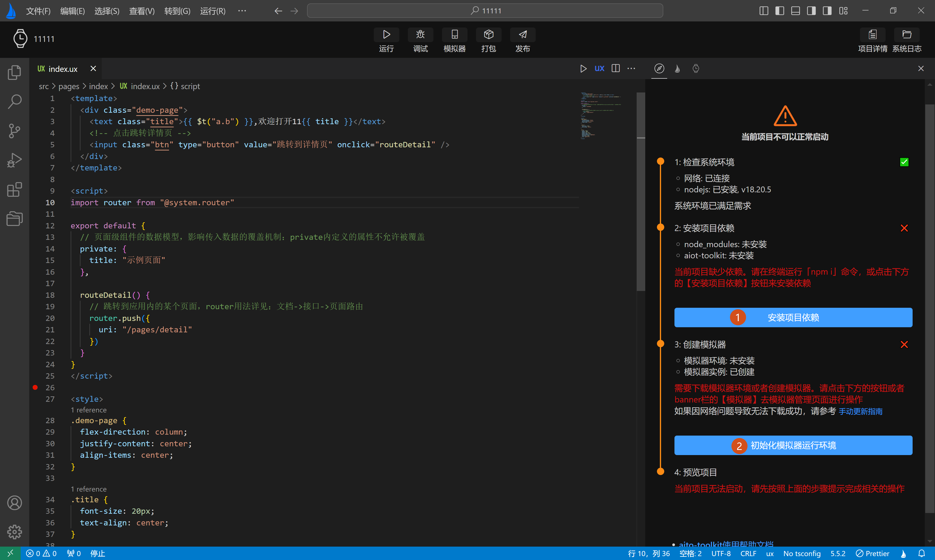Screen dimensions: 935x560
Task: Click the Run (运行) toolbar icon
Action: pos(386,35)
